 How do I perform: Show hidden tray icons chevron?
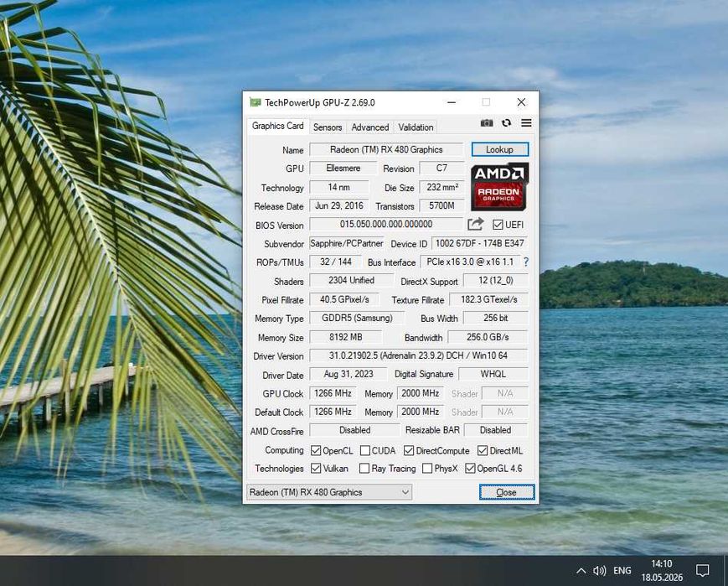pyautogui.click(x=581, y=571)
